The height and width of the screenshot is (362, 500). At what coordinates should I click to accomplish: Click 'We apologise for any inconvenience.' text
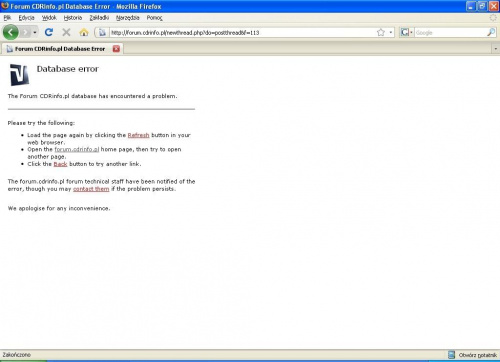point(59,208)
